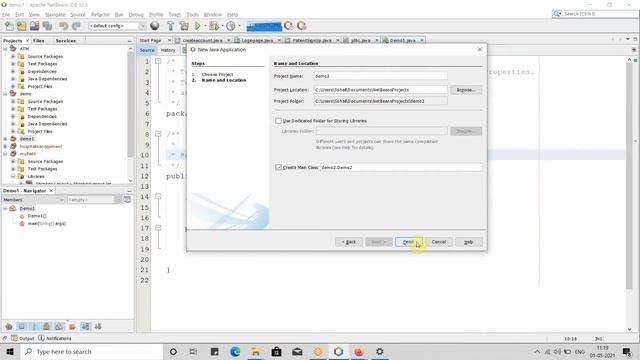The width and height of the screenshot is (640, 360).
Task: Open the Tools menu
Action: click(193, 14)
